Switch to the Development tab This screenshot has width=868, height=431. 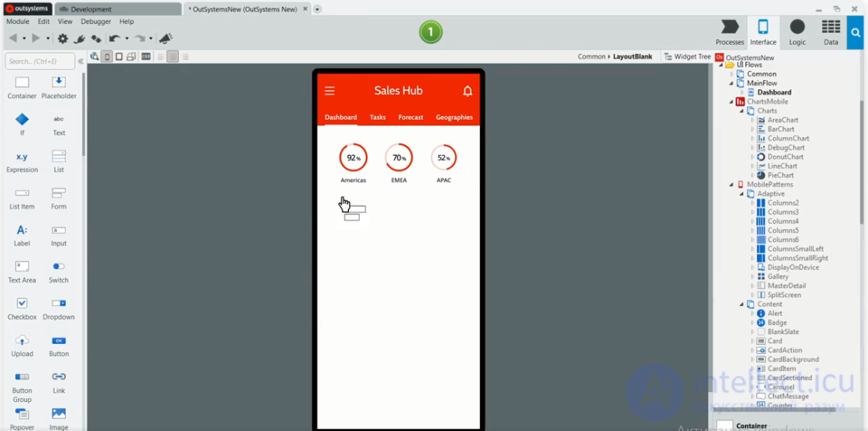click(118, 9)
